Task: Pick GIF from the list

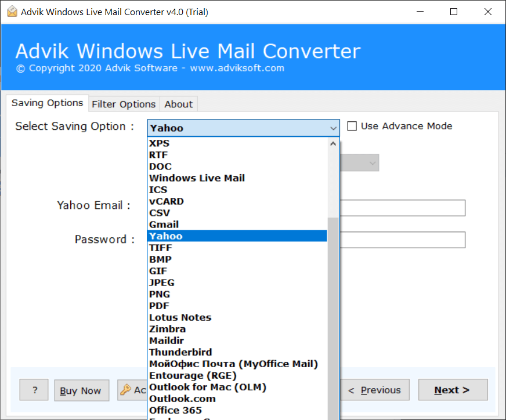Action: (237, 271)
